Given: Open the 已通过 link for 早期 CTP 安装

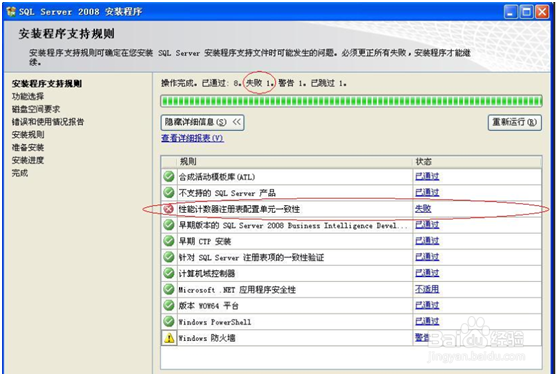Looking at the screenshot, I should pos(427,241).
